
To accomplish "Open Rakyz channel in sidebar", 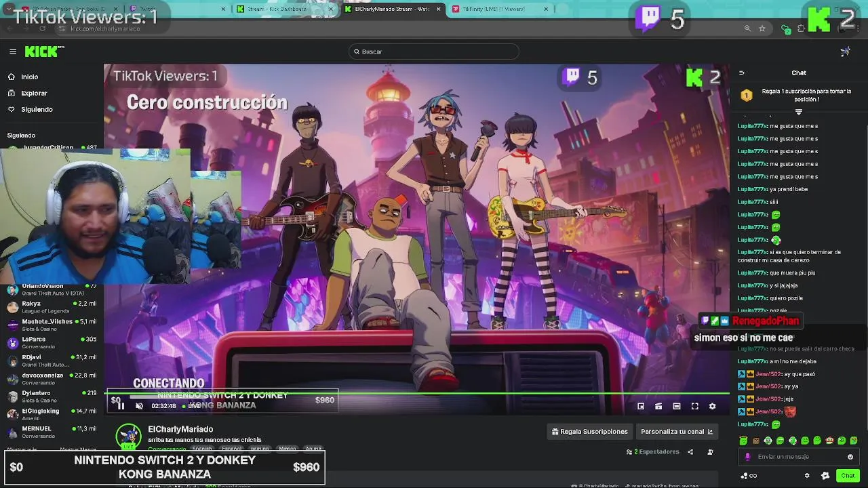I will tap(51, 307).
